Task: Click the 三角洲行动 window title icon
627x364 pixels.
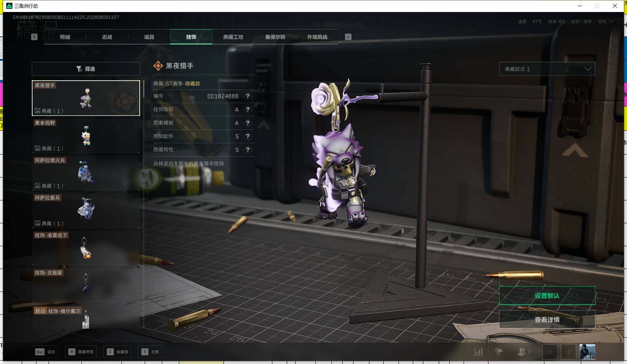Action: click(x=9, y=6)
